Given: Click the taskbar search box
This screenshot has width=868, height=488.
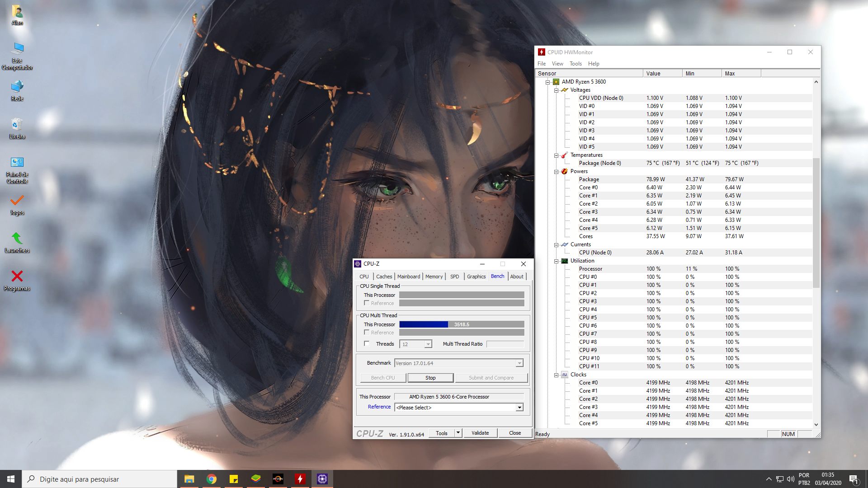Looking at the screenshot, I should pyautogui.click(x=99, y=479).
